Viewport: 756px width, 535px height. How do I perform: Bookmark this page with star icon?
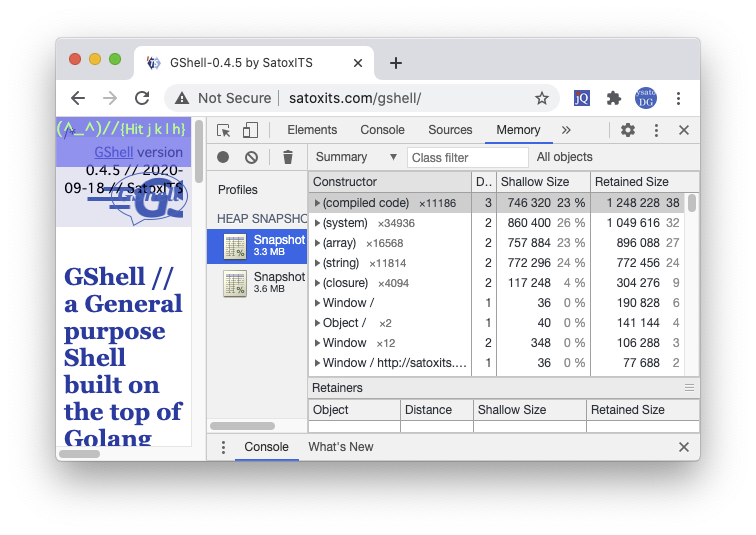click(x=541, y=98)
